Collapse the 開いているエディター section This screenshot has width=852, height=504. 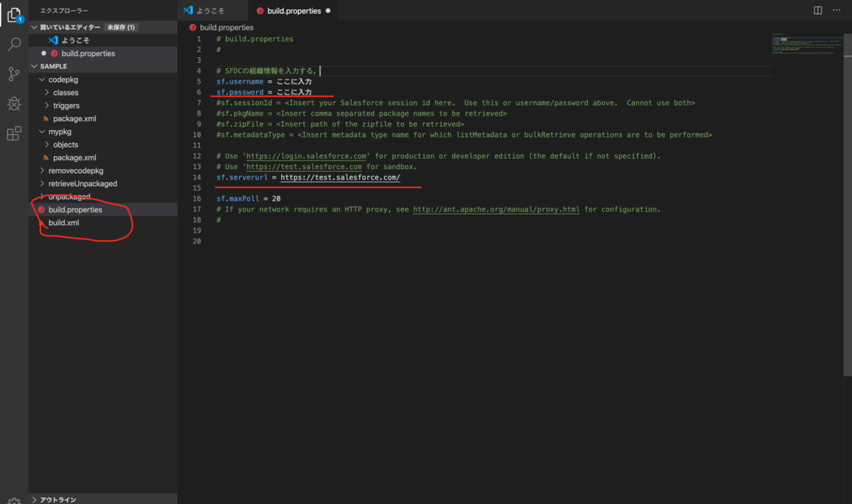[34, 27]
